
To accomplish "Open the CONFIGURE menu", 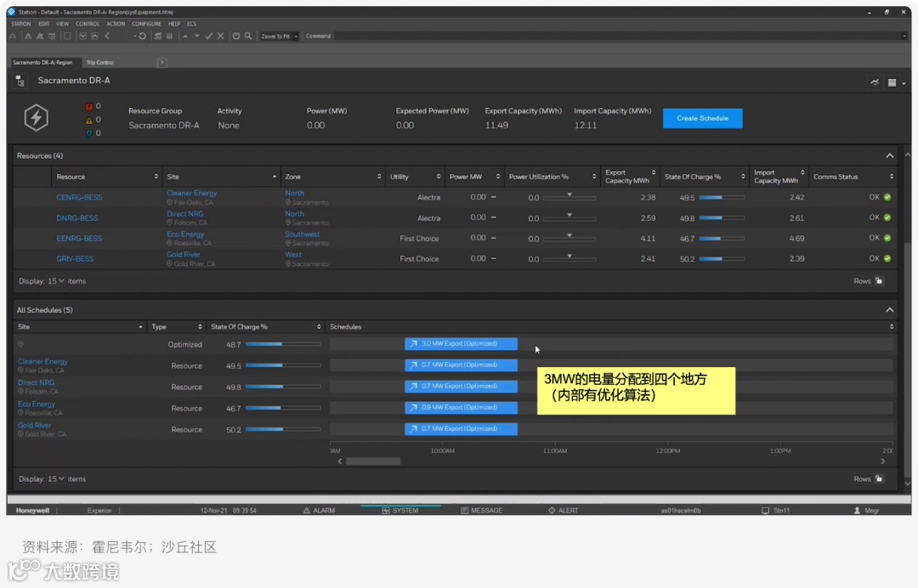I will [x=146, y=24].
